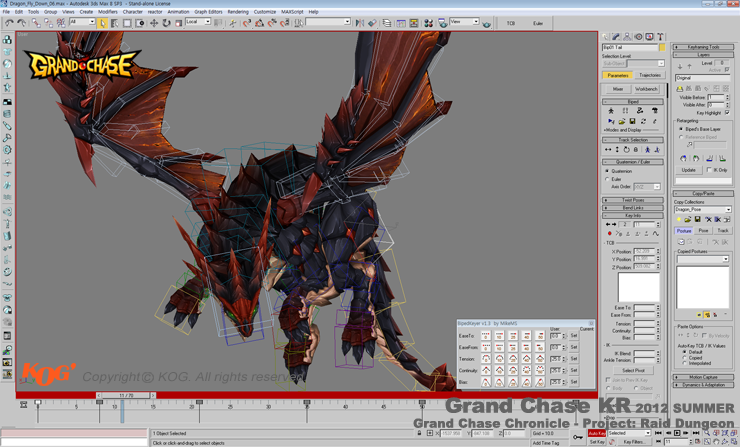Open the Character menu

[133, 12]
